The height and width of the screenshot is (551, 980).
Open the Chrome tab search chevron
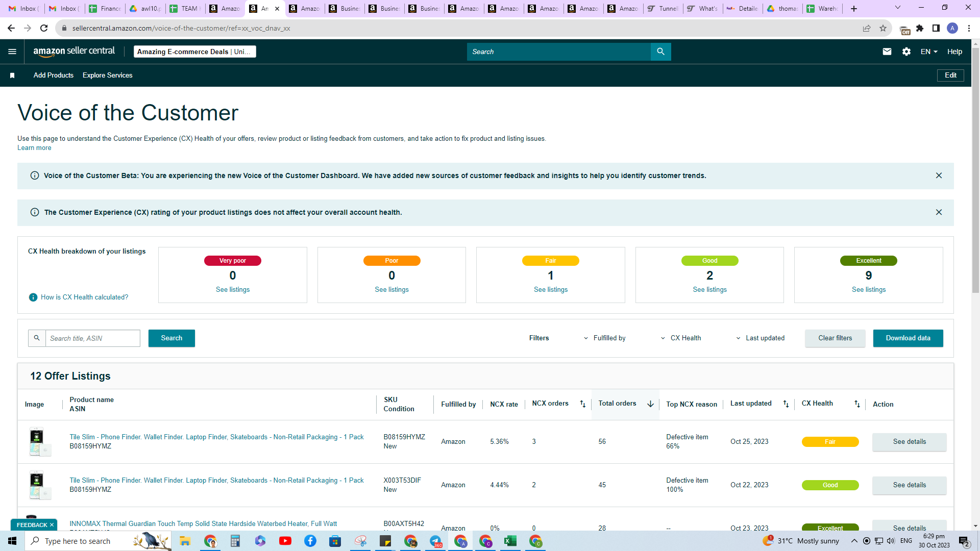898,8
